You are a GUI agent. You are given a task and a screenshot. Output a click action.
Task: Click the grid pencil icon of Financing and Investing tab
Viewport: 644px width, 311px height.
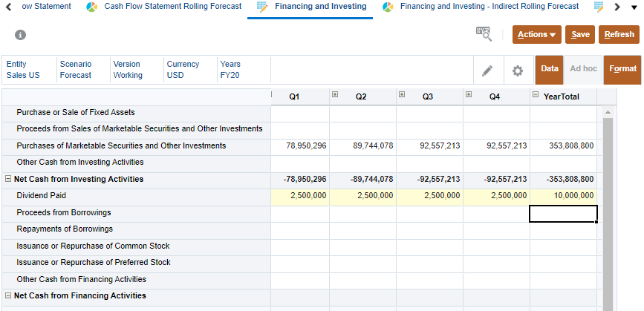coord(262,7)
